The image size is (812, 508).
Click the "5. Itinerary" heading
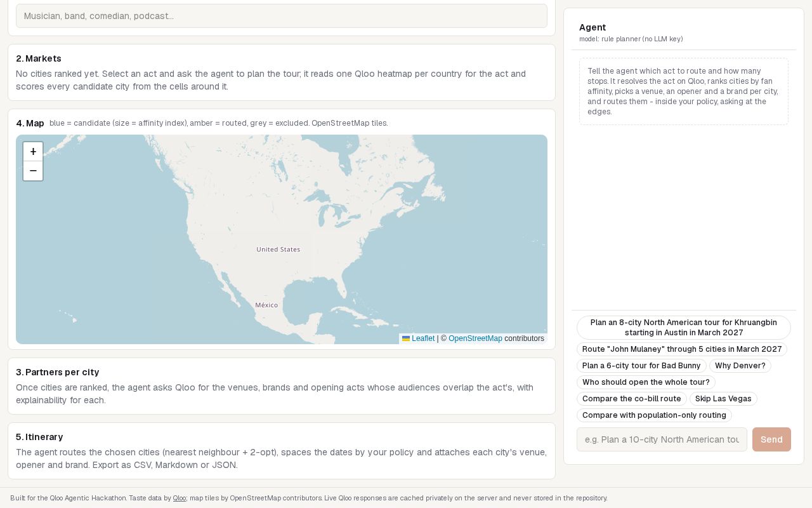click(39, 437)
